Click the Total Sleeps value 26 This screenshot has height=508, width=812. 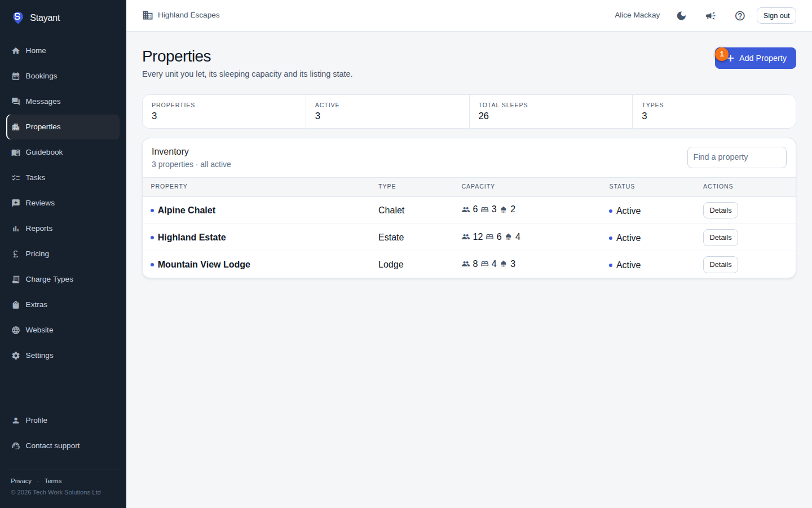pyautogui.click(x=484, y=116)
